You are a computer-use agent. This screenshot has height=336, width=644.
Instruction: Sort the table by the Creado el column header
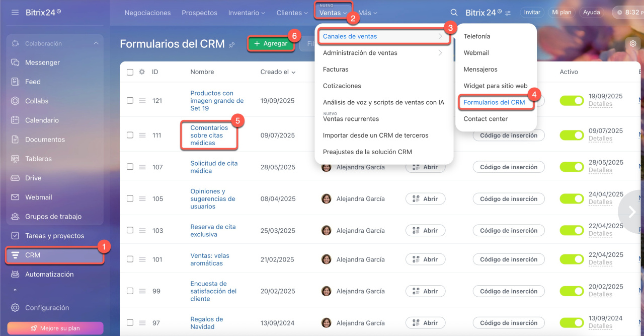pos(278,72)
